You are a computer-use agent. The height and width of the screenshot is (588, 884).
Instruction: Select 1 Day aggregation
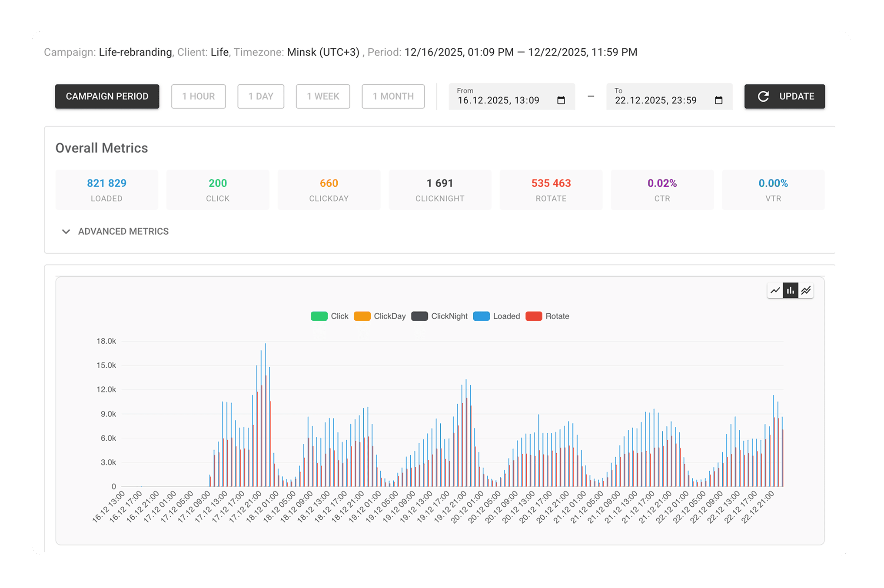[260, 96]
